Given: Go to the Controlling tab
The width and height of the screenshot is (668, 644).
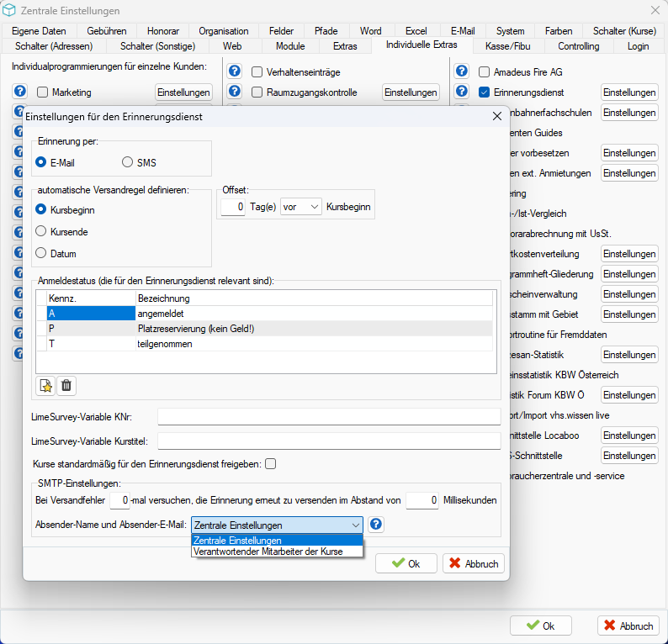Looking at the screenshot, I should click(x=579, y=46).
